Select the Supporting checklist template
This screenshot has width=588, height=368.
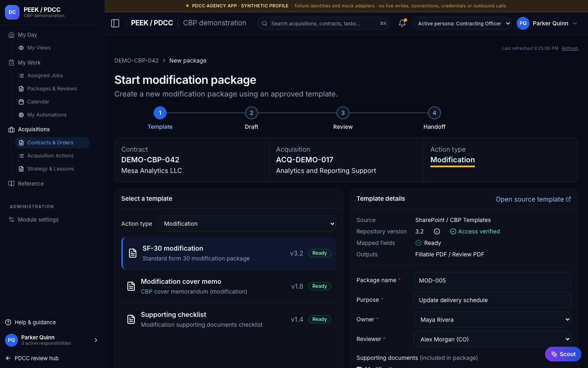click(229, 319)
